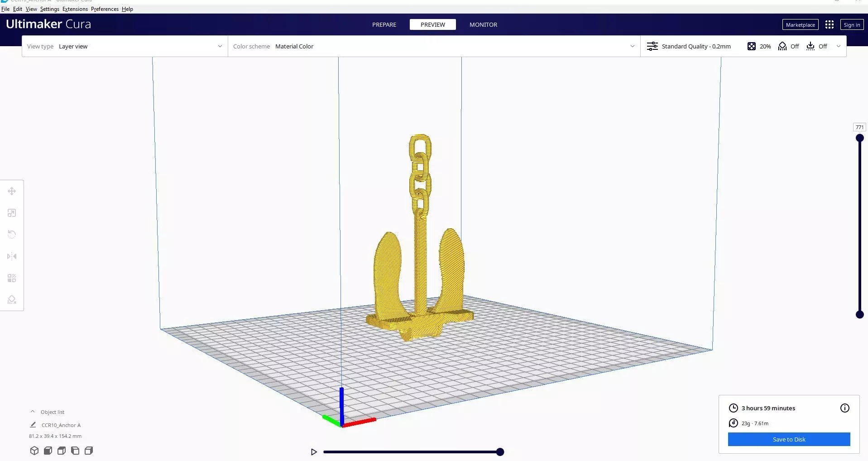Click Save to Disk

[x=789, y=439]
